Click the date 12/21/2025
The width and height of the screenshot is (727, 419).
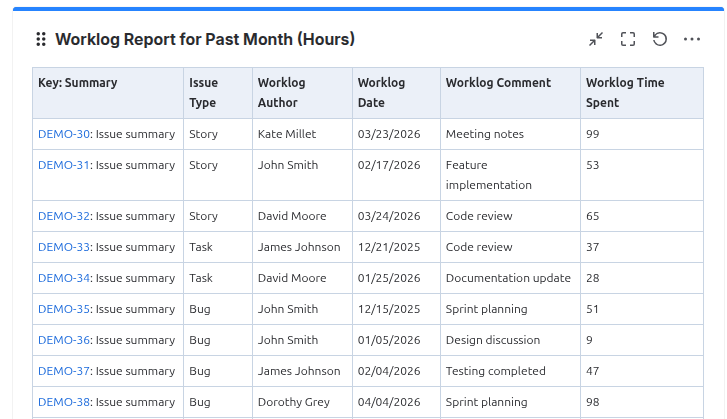click(389, 247)
